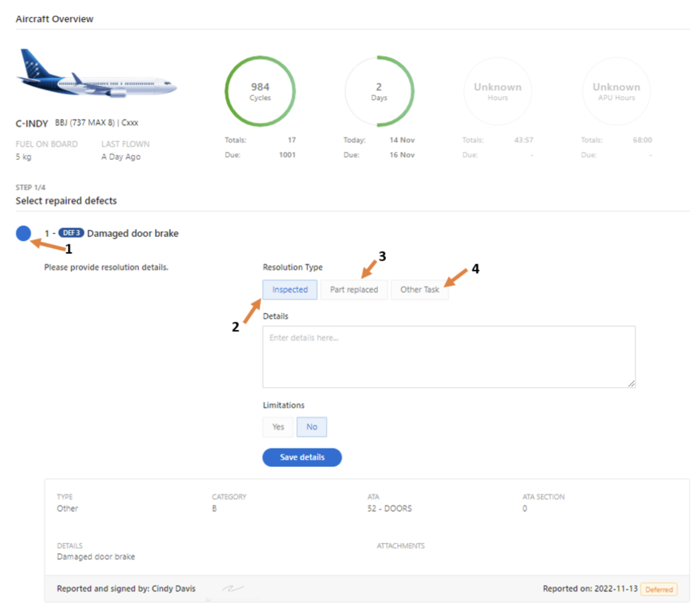The height and width of the screenshot is (616, 699).
Task: Click the 52 - DOORS ATA value
Action: [x=389, y=508]
